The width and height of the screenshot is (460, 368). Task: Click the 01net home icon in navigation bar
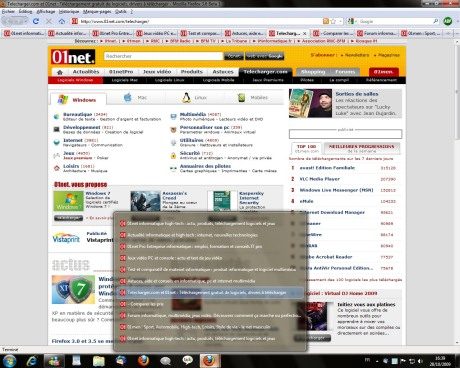pos(60,72)
